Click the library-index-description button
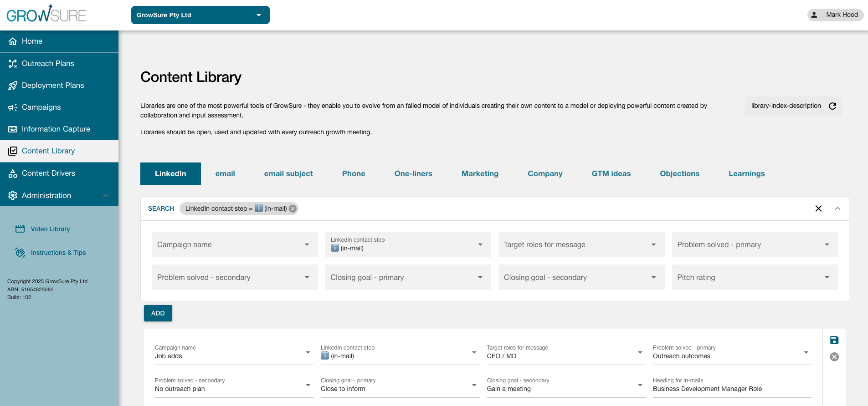The height and width of the screenshot is (406, 868). (x=793, y=106)
